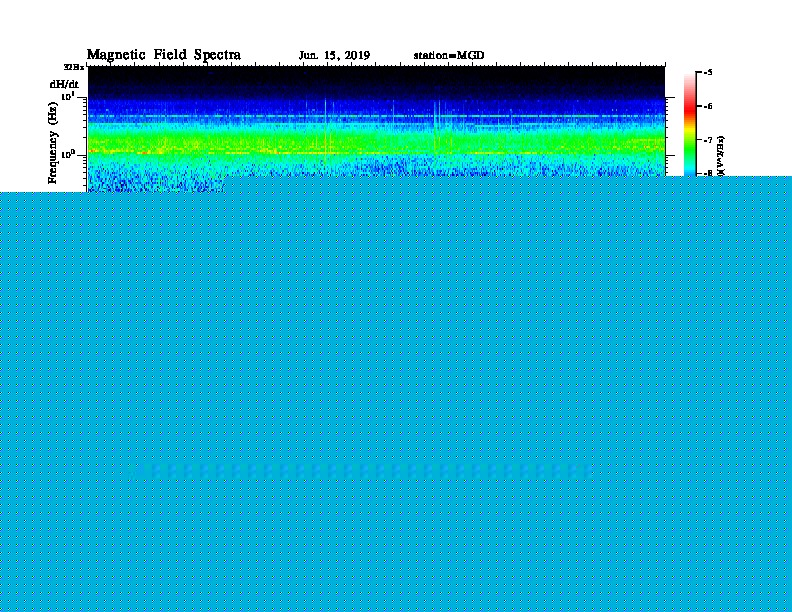The height and width of the screenshot is (612, 792).
Task: Click the "Jun. 15, 2019" date label
Action: pyautogui.click(x=334, y=56)
